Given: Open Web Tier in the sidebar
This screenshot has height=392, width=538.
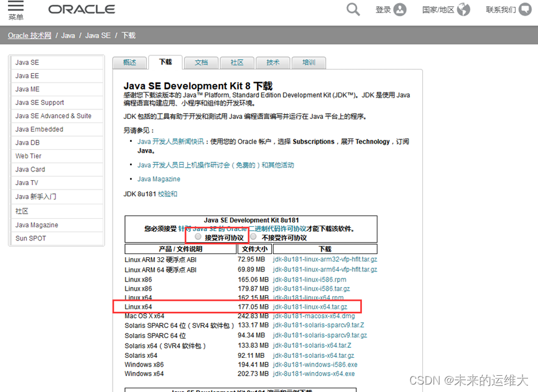Looking at the screenshot, I should (56, 156).
